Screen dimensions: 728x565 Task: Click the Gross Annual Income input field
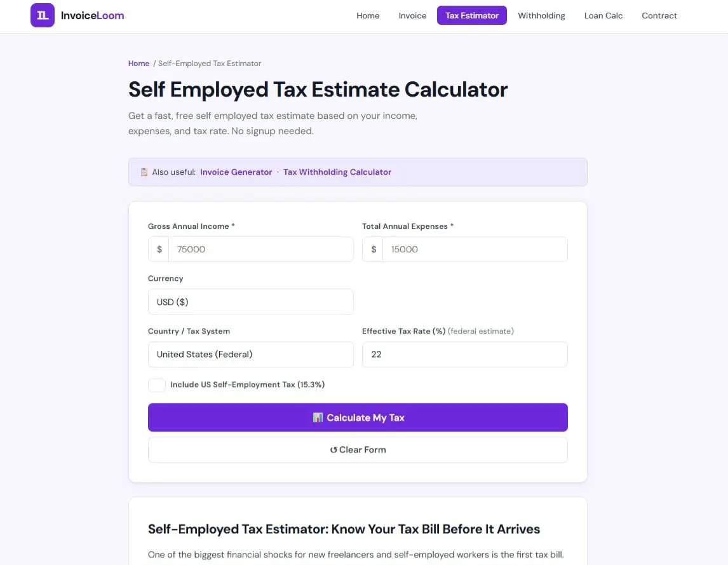pyautogui.click(x=261, y=250)
